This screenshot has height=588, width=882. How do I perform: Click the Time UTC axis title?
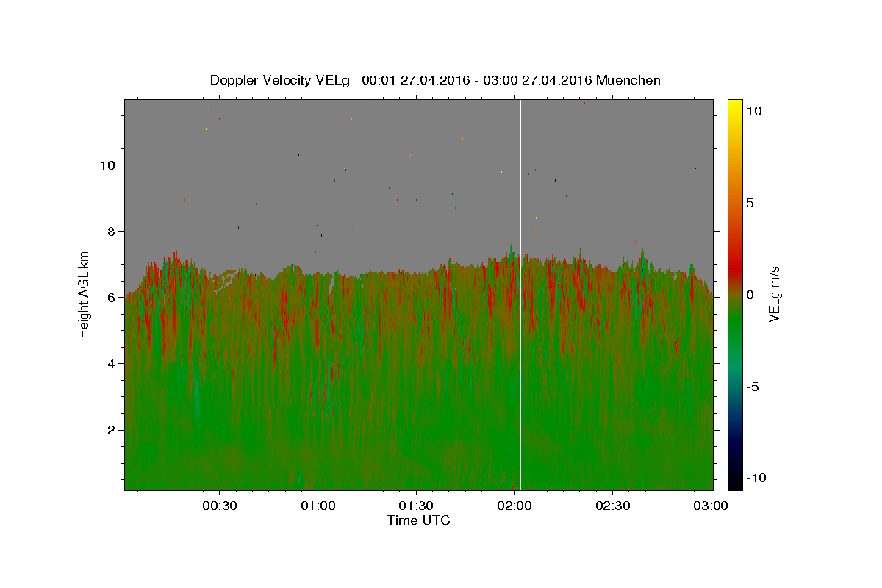pos(418,520)
